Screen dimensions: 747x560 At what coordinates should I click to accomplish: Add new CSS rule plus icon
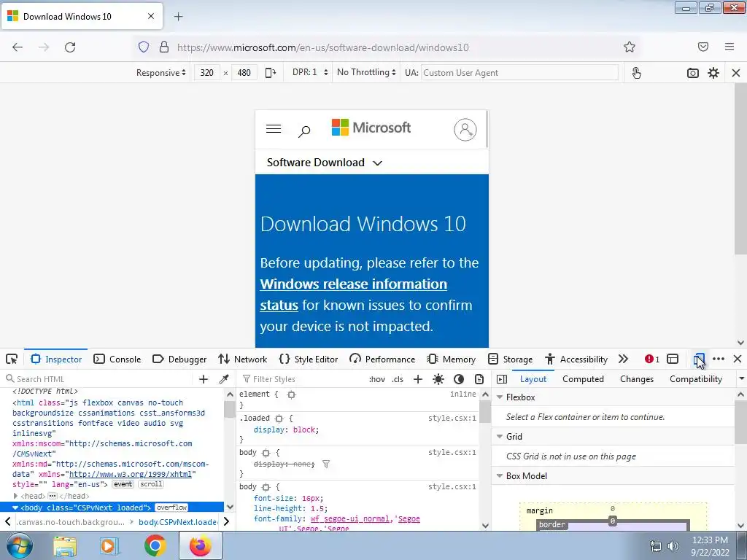coord(418,379)
